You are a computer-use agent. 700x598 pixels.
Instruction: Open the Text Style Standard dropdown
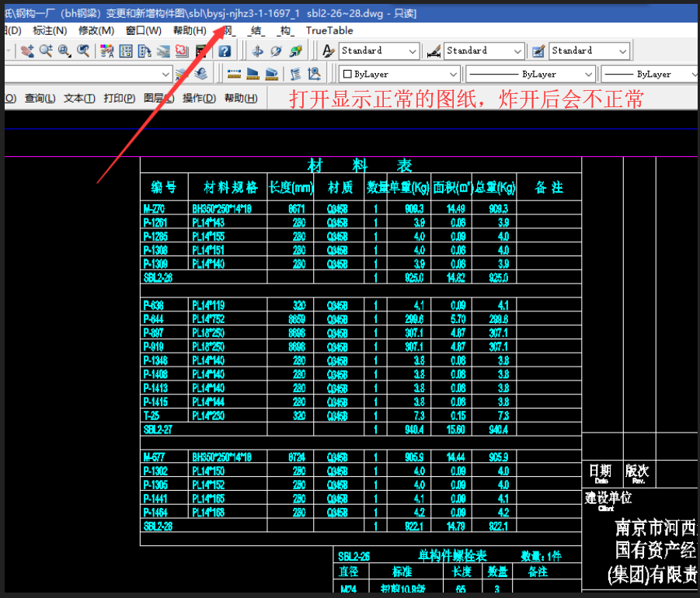(379, 51)
